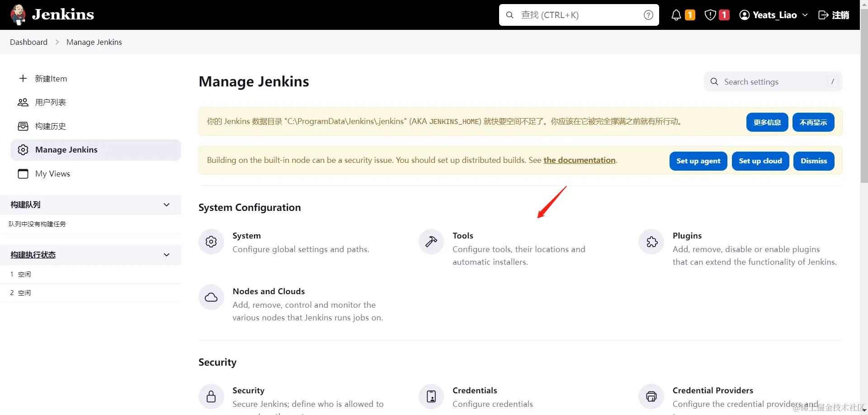Open the Plugins management title
The width and height of the screenshot is (868, 415).
[687, 236]
